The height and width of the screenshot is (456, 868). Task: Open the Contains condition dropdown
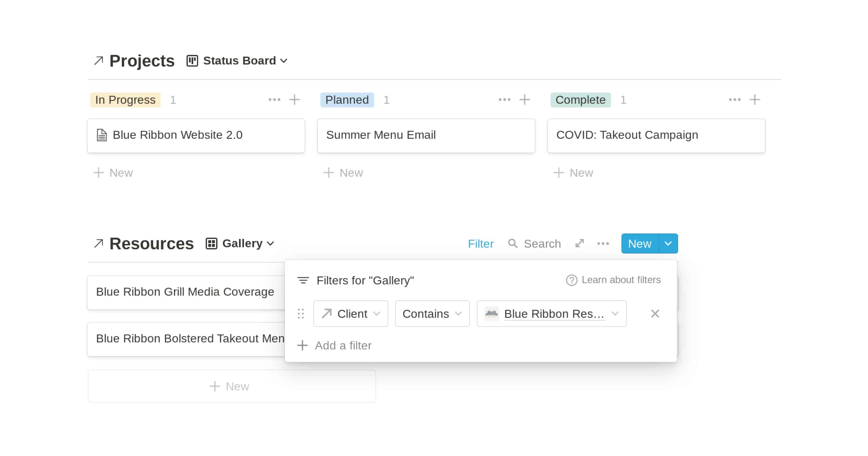(x=431, y=313)
